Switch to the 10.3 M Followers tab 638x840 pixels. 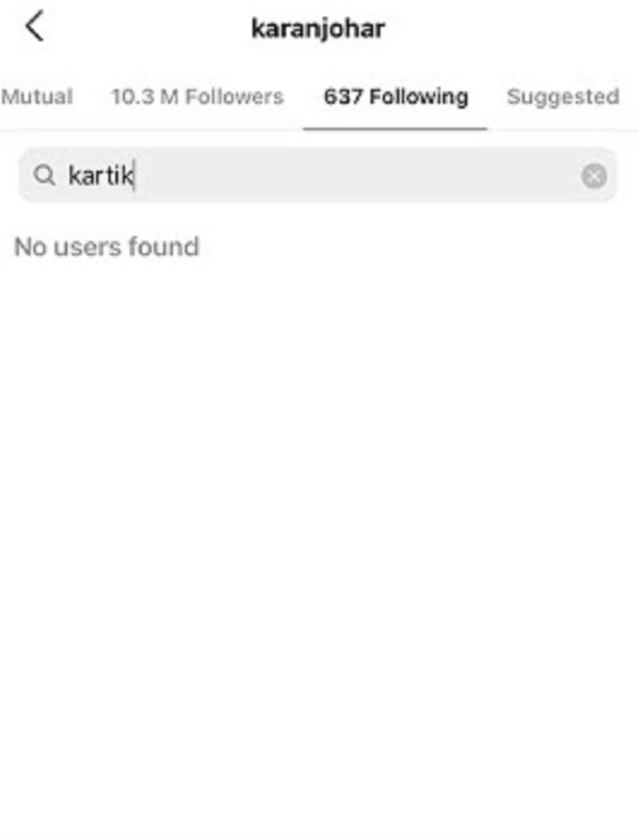(197, 97)
